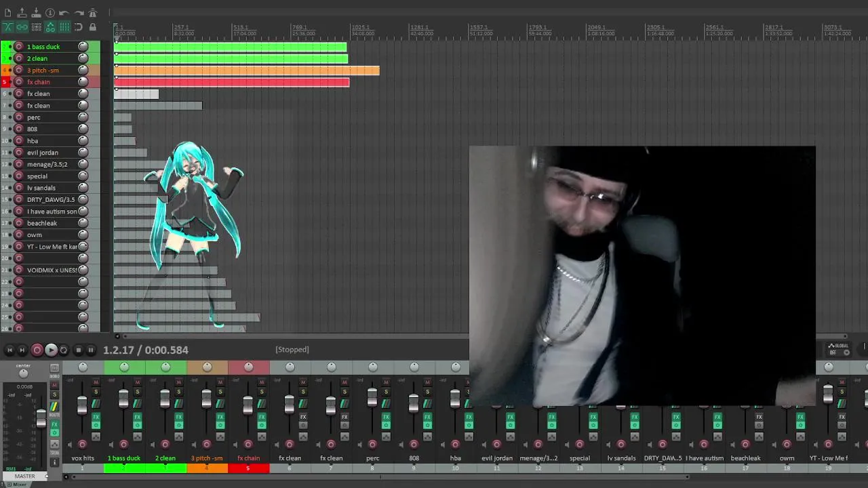The height and width of the screenshot is (488, 868).
Task: Save the project with the download-arrow toolbar icon
Action: click(x=36, y=13)
